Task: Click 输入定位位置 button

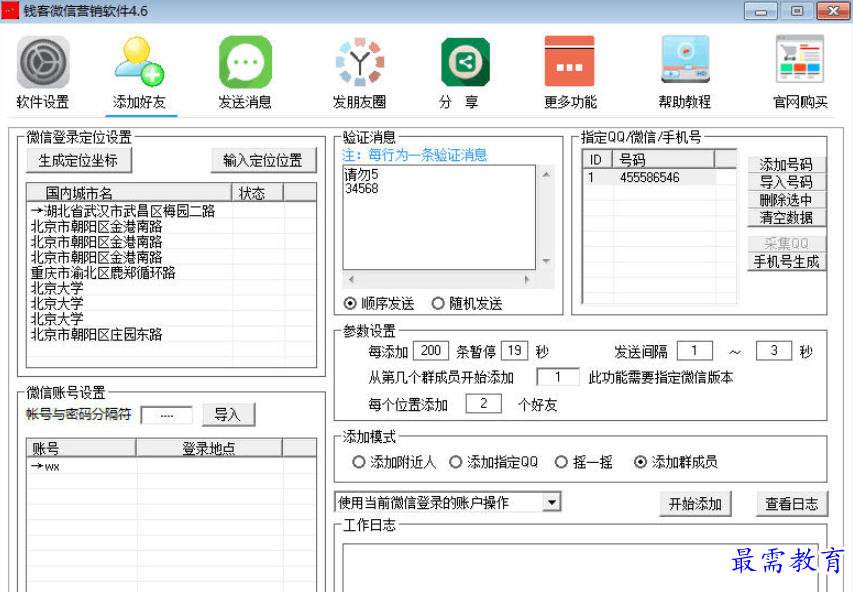Action: pyautogui.click(x=263, y=161)
